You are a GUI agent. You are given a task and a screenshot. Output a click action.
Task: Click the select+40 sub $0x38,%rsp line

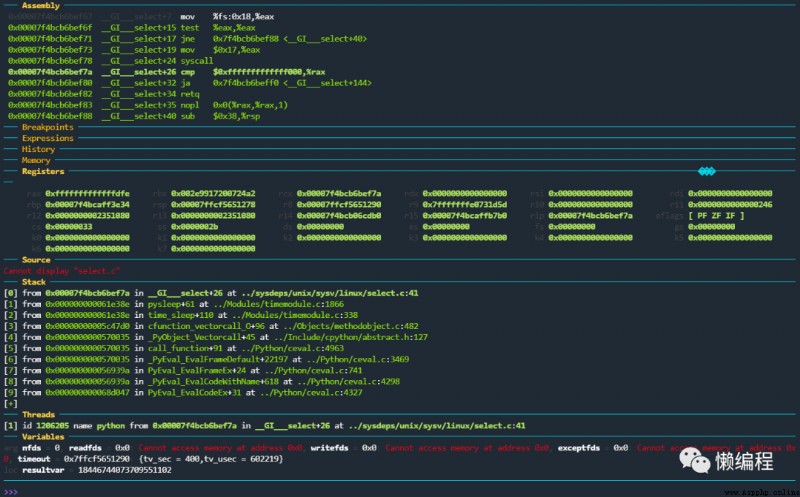point(134,116)
